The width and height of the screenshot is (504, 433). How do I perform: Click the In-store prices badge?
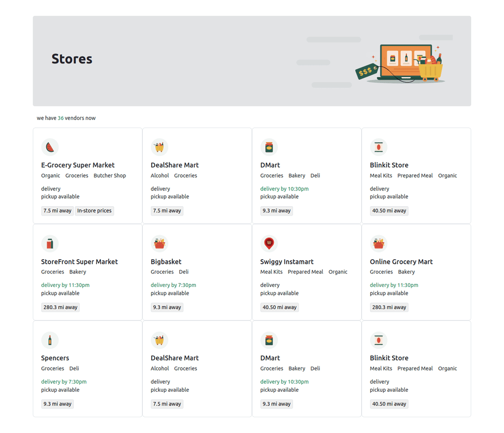pyautogui.click(x=94, y=211)
